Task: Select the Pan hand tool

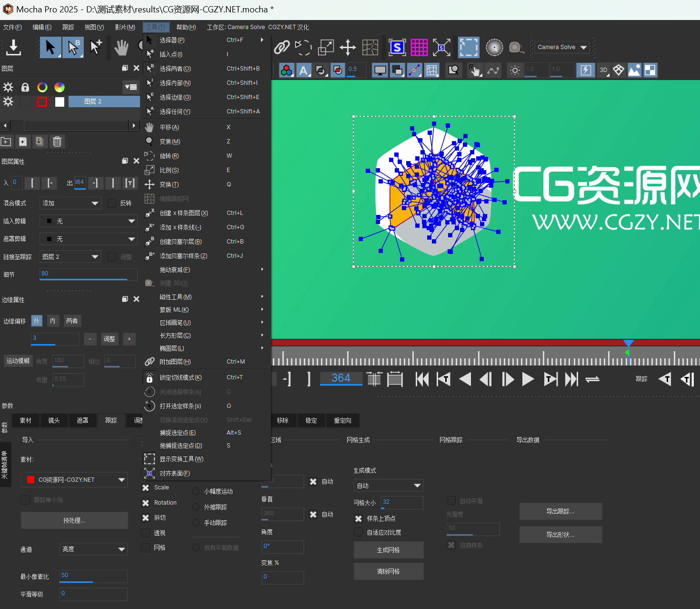Action: 121,47
